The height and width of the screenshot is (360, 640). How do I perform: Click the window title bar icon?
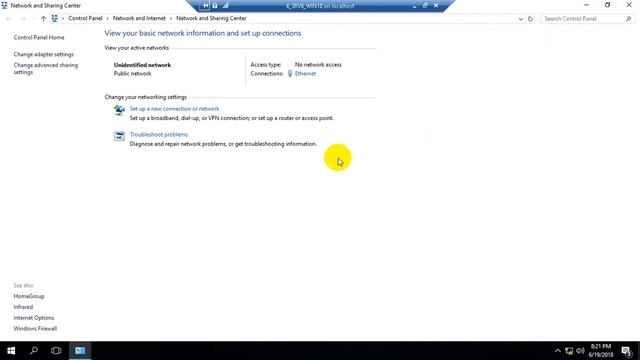click(x=4, y=5)
